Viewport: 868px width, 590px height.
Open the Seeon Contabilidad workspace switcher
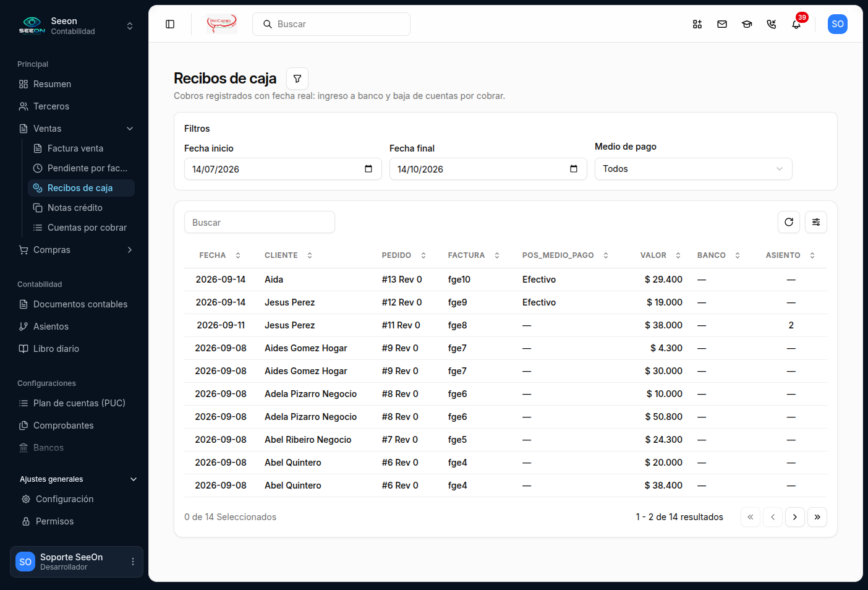click(77, 26)
